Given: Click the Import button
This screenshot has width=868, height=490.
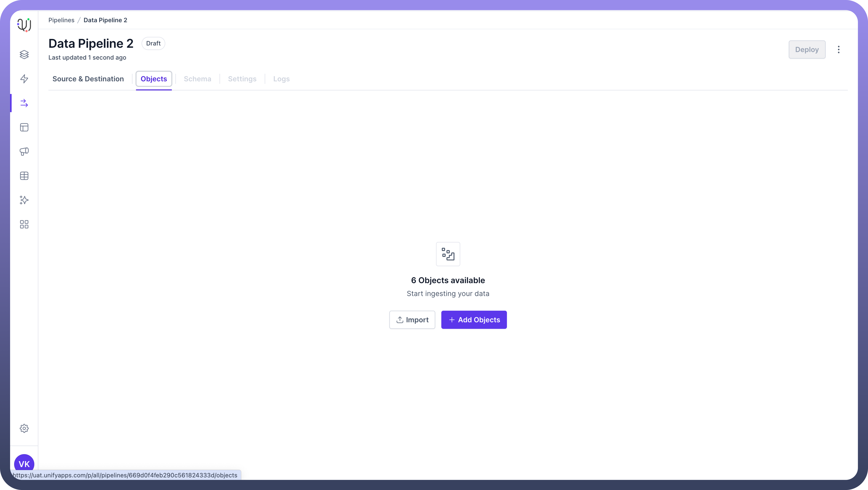Looking at the screenshot, I should [x=412, y=320].
